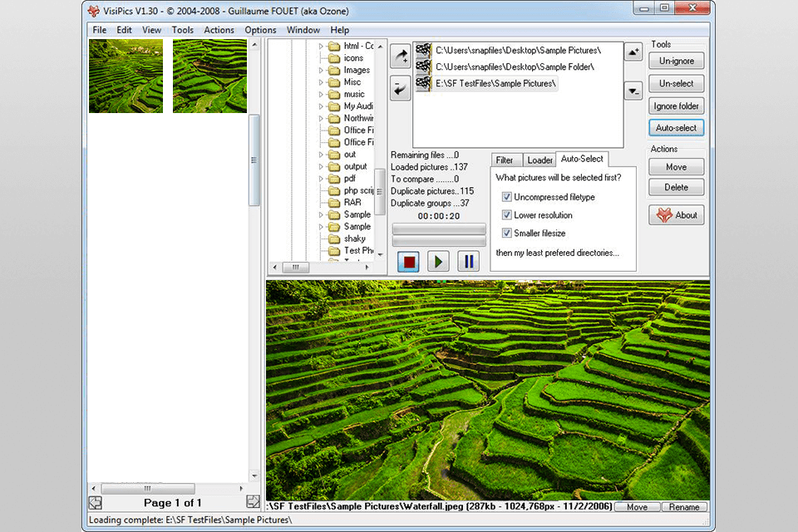
Task: Expand the music folder node
Action: (x=322, y=95)
